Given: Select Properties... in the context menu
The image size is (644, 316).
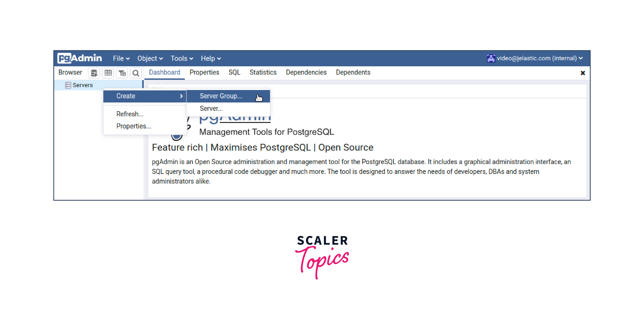Looking at the screenshot, I should [x=134, y=126].
